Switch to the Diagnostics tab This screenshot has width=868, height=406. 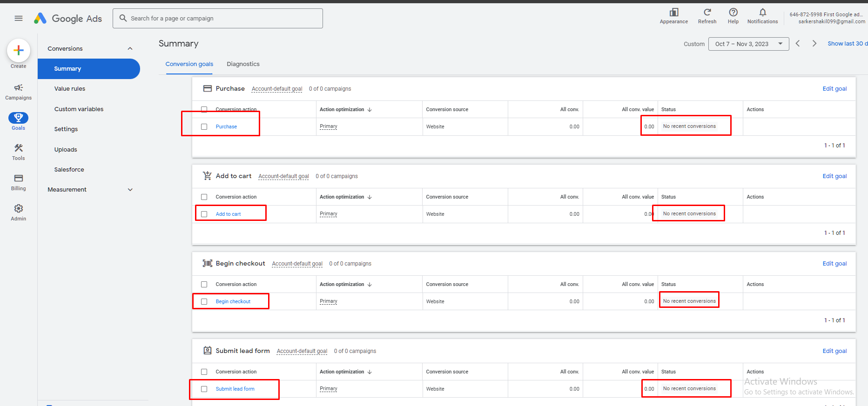tap(243, 64)
